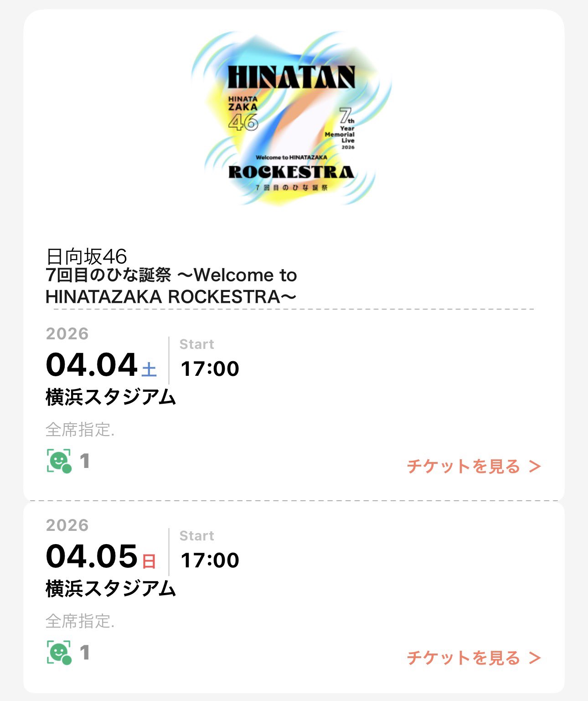Click the ticket count 1 for 04.05

[85, 653]
